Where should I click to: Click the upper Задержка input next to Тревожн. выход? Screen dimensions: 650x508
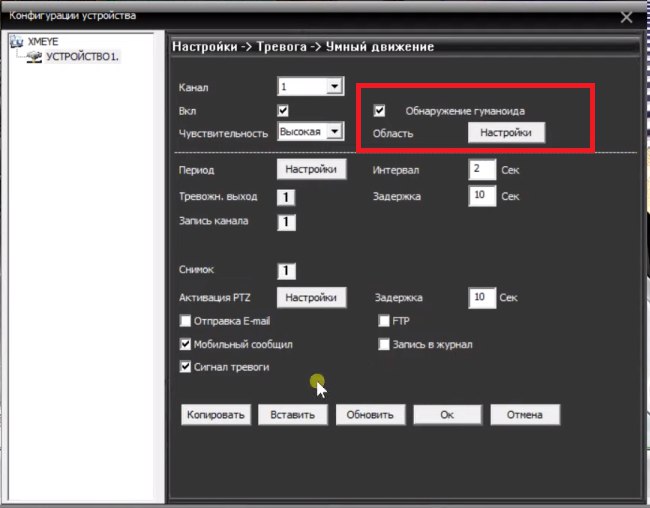[482, 195]
